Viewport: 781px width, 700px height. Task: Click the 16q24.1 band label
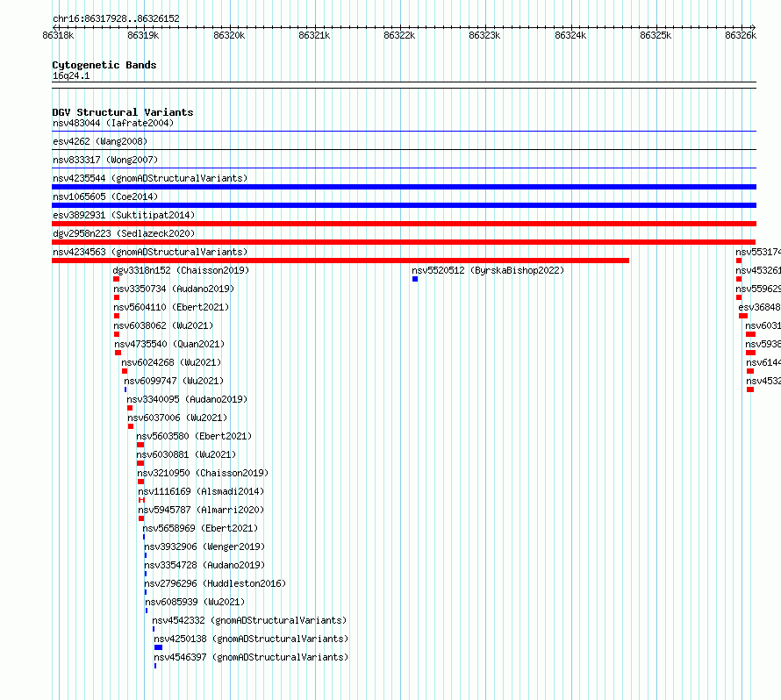click(x=71, y=75)
